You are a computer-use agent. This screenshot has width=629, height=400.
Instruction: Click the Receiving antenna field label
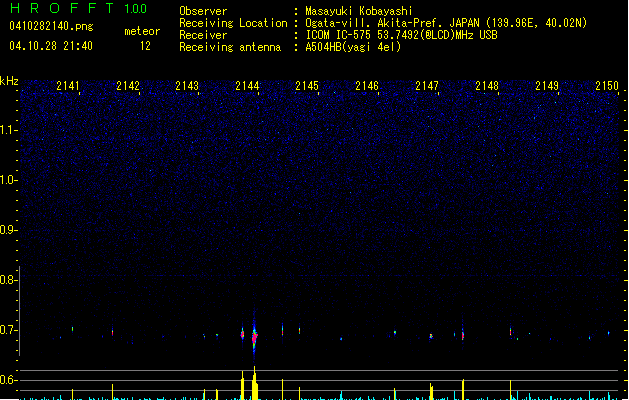tap(230, 47)
